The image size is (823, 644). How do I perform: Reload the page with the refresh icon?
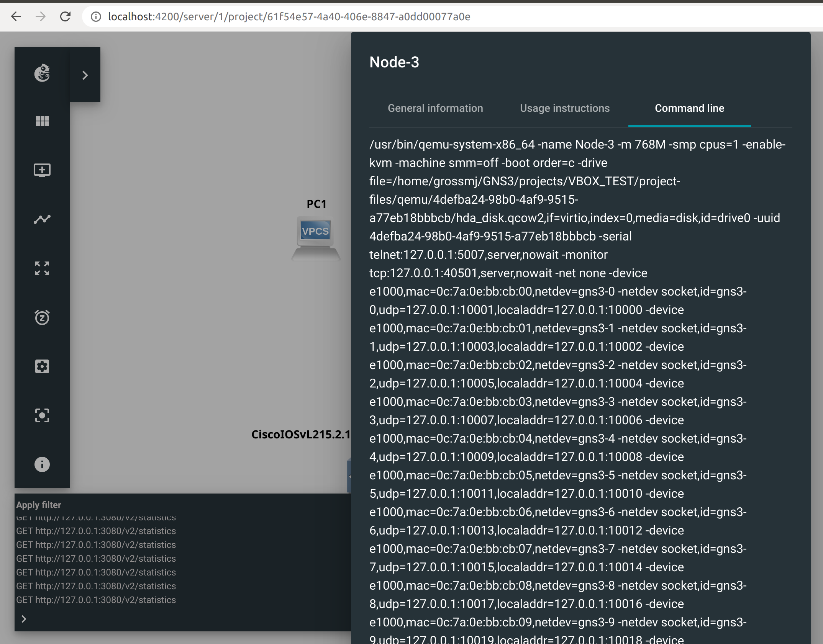coord(65,16)
